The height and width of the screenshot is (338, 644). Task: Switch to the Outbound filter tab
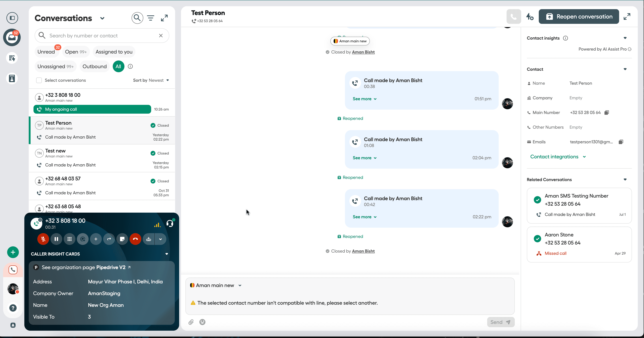[x=94, y=66]
